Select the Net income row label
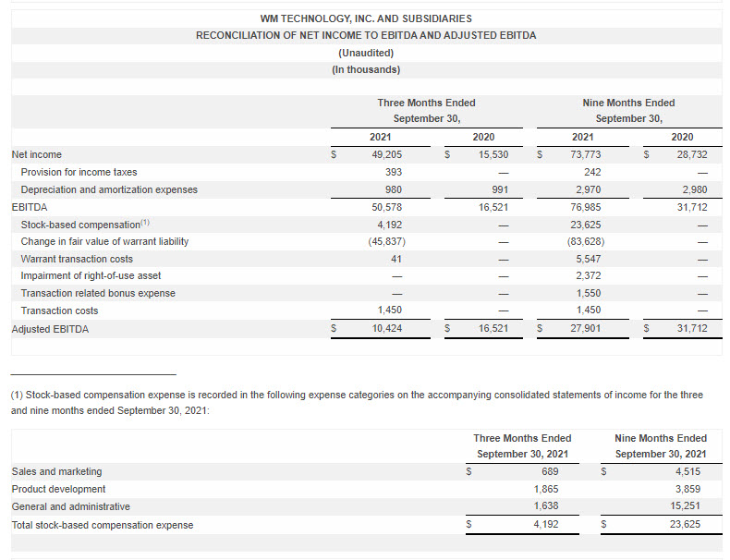This screenshot has width=730, height=560. pyautogui.click(x=37, y=154)
